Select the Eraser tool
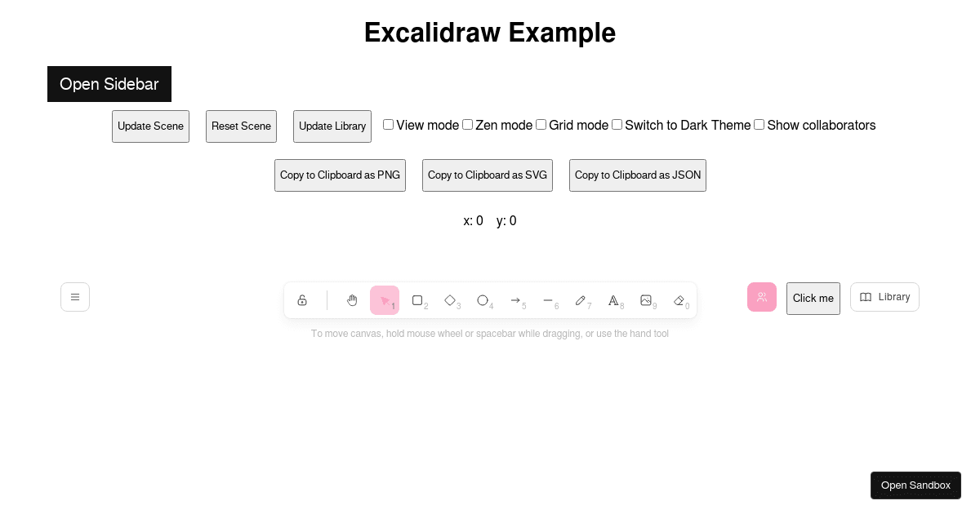The height and width of the screenshot is (514, 980). coord(679,300)
